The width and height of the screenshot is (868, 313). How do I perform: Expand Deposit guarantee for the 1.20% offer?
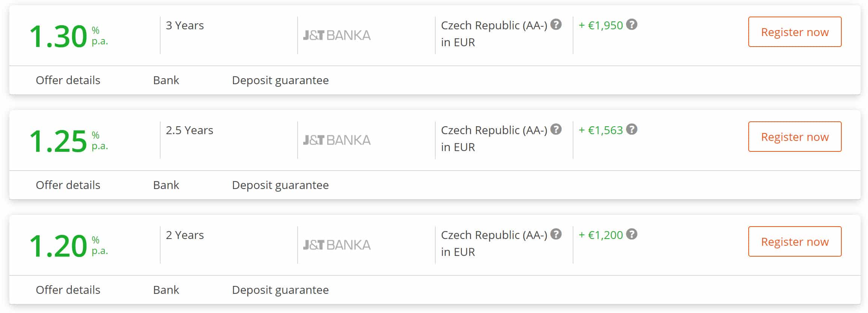[x=280, y=290]
